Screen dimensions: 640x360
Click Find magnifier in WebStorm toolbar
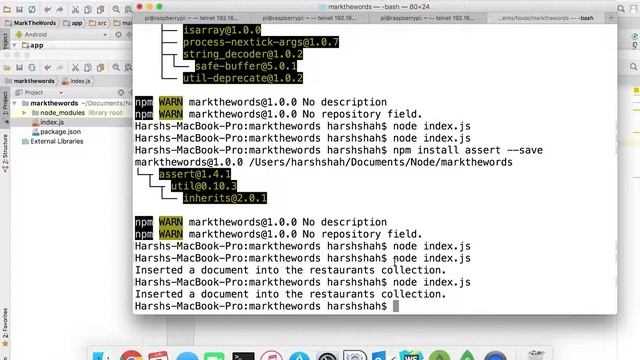point(116,67)
